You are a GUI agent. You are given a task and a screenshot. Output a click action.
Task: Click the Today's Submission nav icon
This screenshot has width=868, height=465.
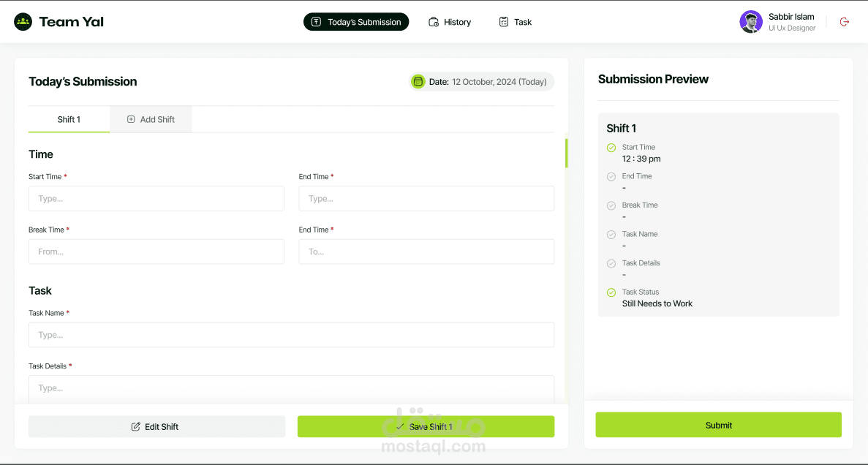(x=316, y=22)
